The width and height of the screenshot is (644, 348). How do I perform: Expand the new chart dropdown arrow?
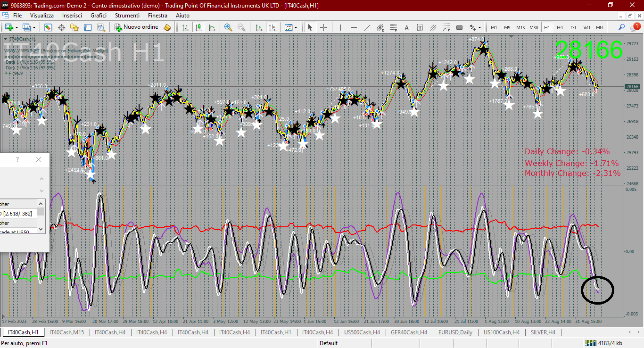pyautogui.click(x=17, y=28)
